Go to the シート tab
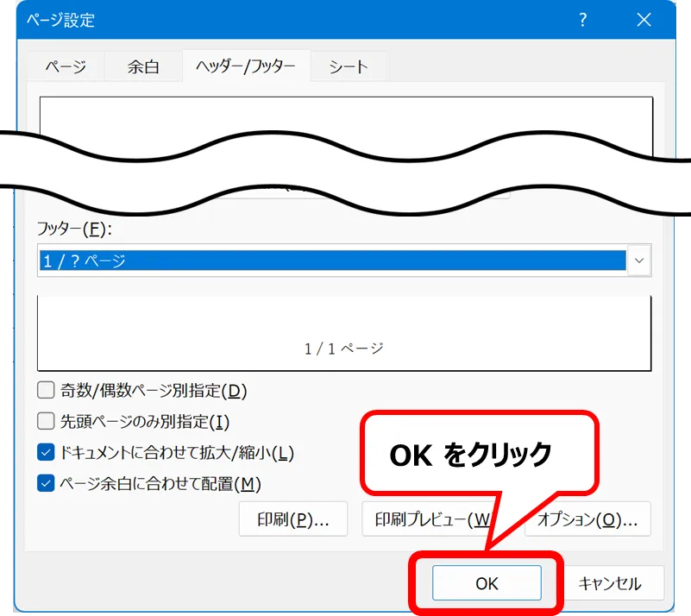This screenshot has height=616, width=691. pos(349,66)
